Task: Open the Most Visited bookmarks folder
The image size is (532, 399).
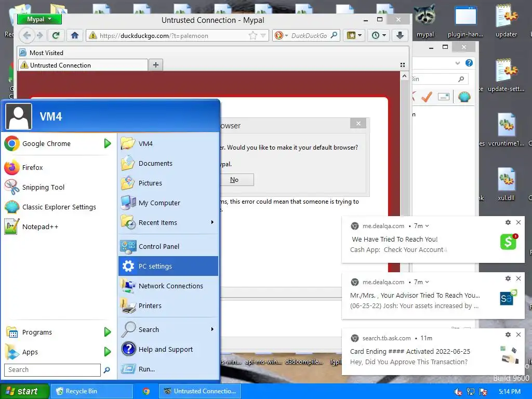Action: pyautogui.click(x=42, y=52)
